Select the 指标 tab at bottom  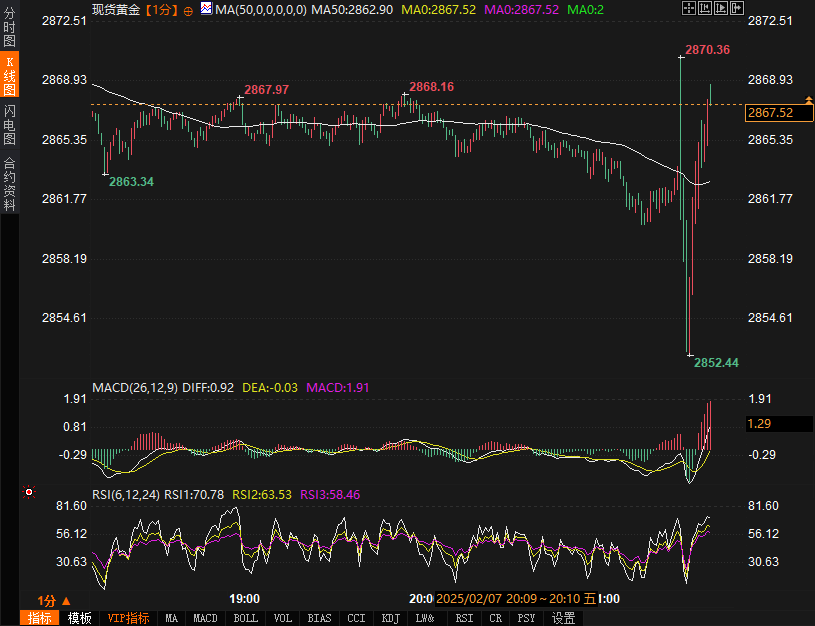pyautogui.click(x=39, y=618)
